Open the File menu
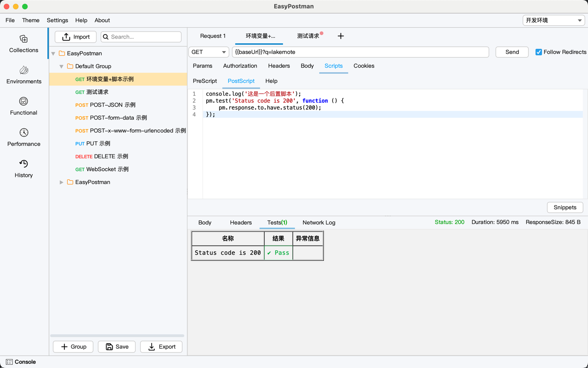This screenshot has height=368, width=588. point(10,20)
